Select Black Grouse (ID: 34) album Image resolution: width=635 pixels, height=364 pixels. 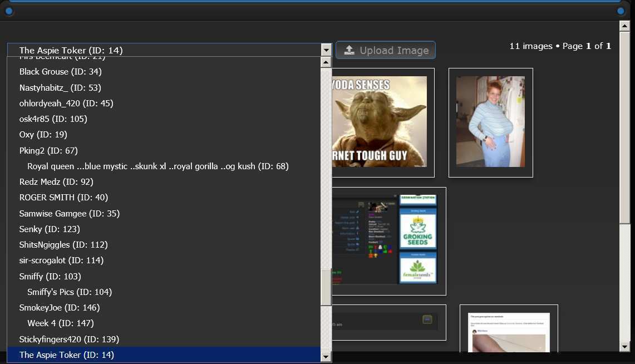tap(60, 72)
